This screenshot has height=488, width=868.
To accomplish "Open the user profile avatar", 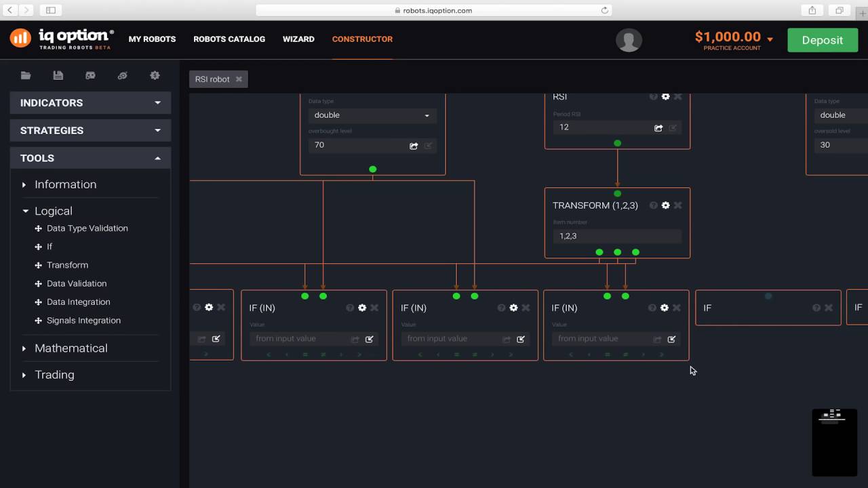I will pyautogui.click(x=629, y=40).
